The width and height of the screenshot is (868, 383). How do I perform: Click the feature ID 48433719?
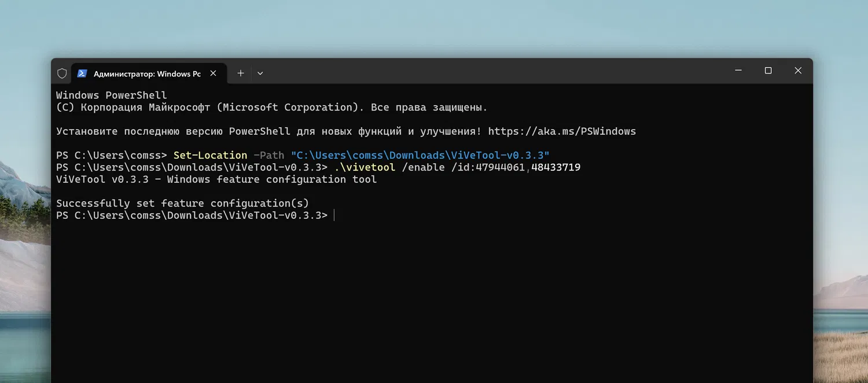pos(556,167)
